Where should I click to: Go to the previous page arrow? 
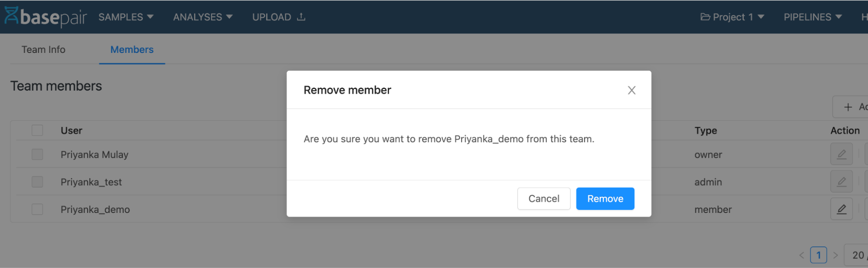coord(802,255)
